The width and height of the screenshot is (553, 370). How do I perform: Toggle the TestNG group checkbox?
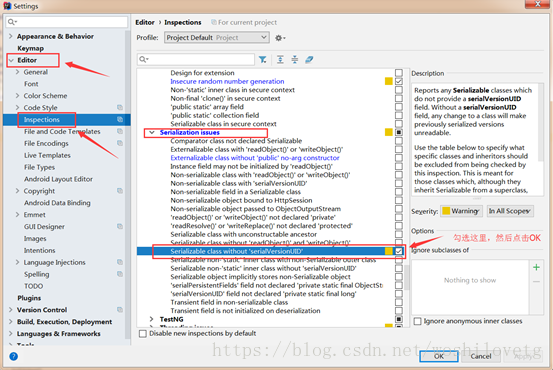coord(399,319)
